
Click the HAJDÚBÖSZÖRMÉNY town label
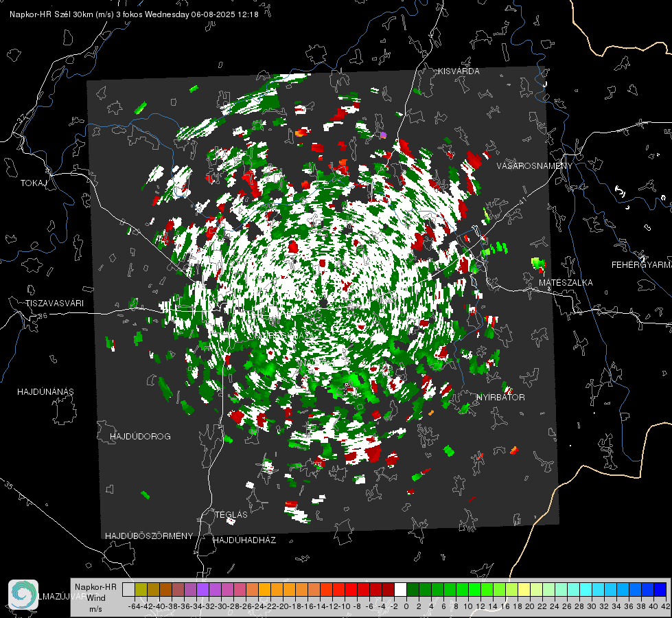[x=149, y=536]
